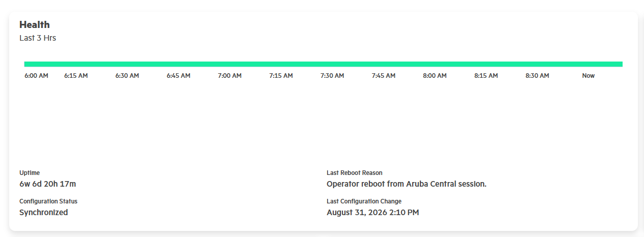Click the August 31, 2026 configuration date
This screenshot has width=644, height=237.
click(x=373, y=212)
